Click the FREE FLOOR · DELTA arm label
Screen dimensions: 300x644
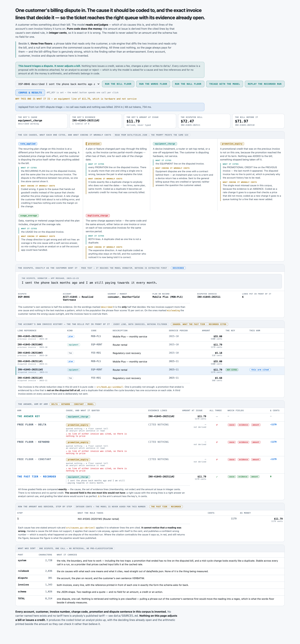tap(32, 424)
